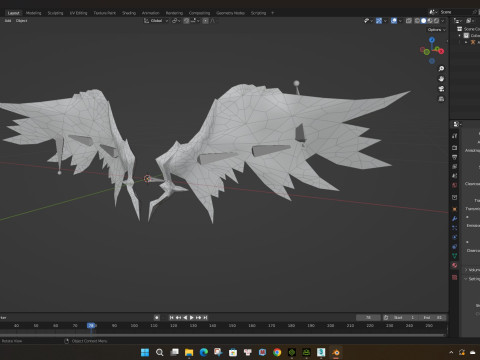Image resolution: width=480 pixels, height=360 pixels.
Task: Open the Modifiers wrench properties tab
Action: 455,219
